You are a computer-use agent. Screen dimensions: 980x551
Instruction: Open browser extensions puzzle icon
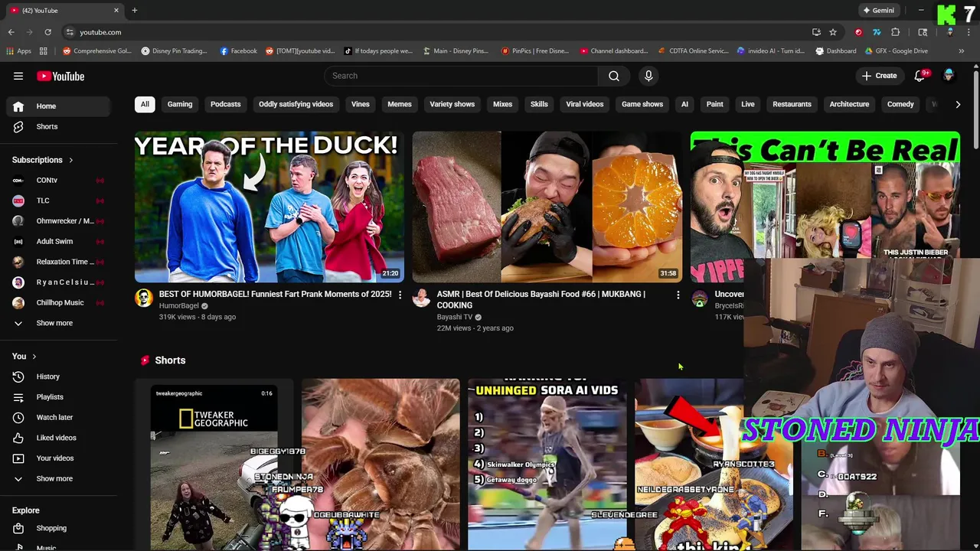pyautogui.click(x=895, y=32)
